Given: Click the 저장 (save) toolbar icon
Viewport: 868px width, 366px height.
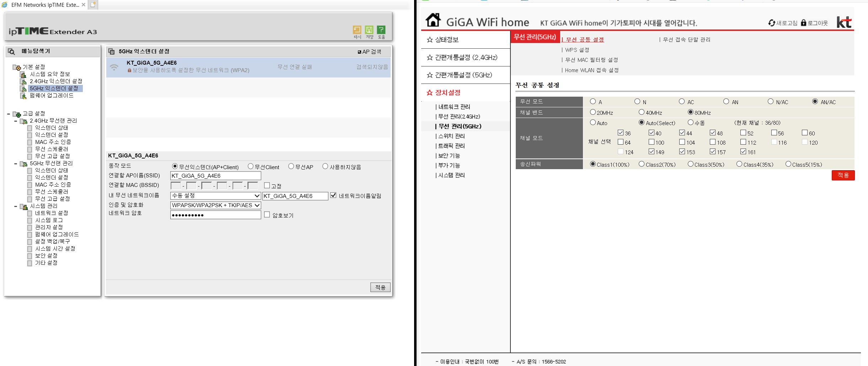Looking at the screenshot, I should point(369,30).
